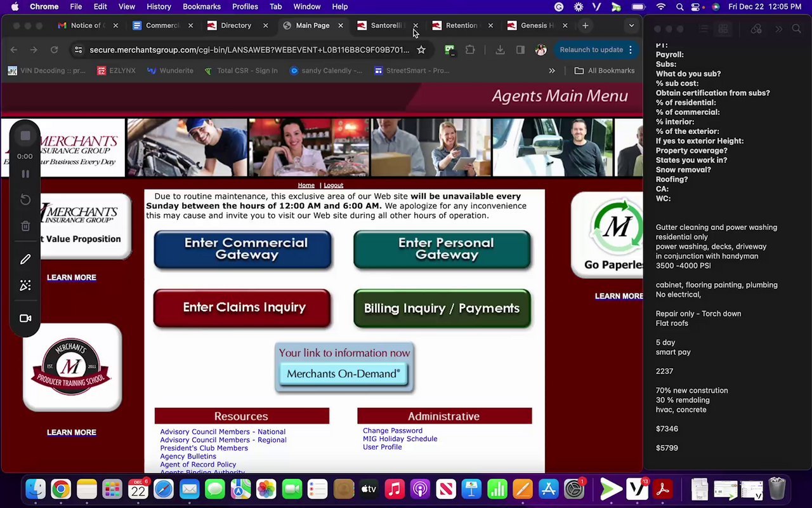This screenshot has height=508, width=812.
Task: Toggle the camera in the recorder overlay
Action: [25, 318]
